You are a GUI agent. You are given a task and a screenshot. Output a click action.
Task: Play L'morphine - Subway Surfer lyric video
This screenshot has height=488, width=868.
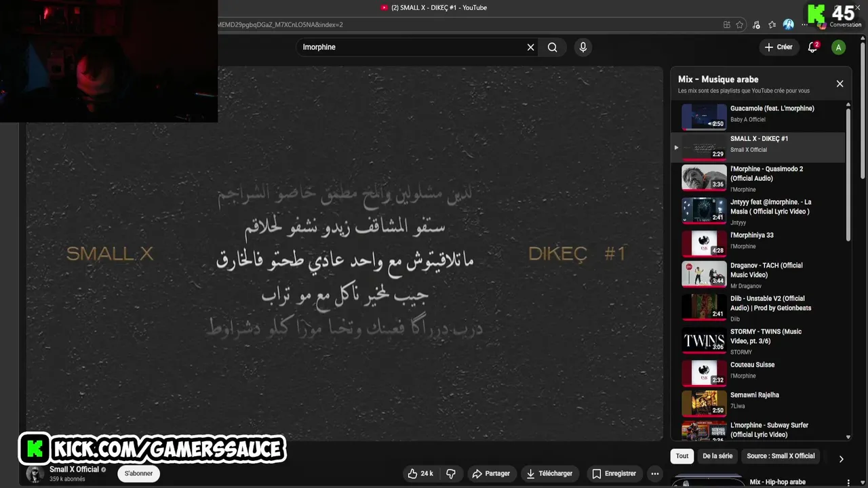(x=758, y=430)
